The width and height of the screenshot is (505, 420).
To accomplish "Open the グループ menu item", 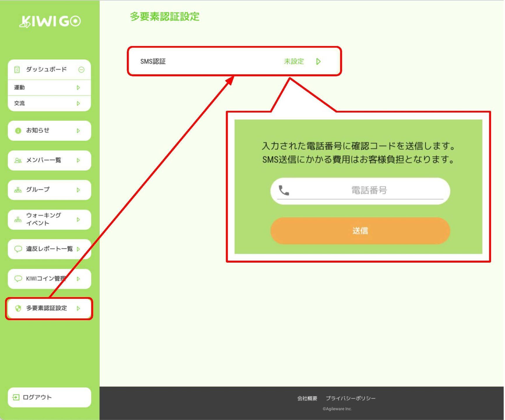I will pos(49,190).
